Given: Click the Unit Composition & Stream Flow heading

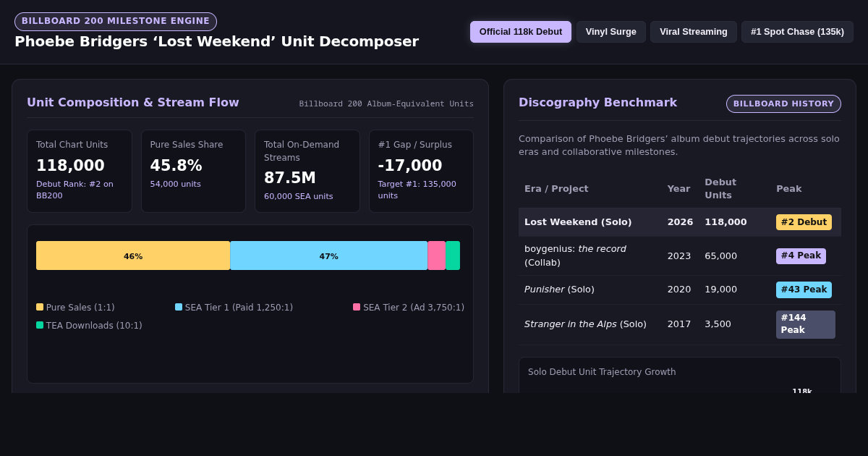Looking at the screenshot, I should (x=133, y=103).
